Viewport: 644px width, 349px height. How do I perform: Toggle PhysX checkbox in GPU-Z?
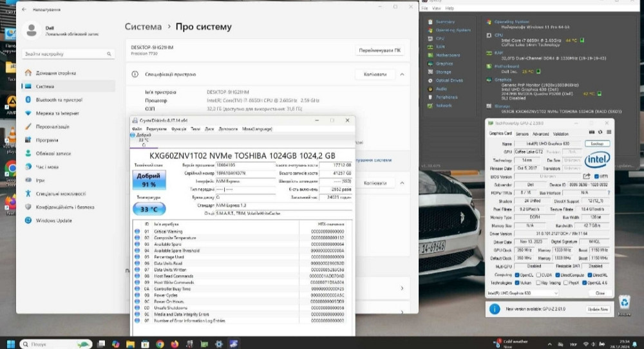point(565,283)
